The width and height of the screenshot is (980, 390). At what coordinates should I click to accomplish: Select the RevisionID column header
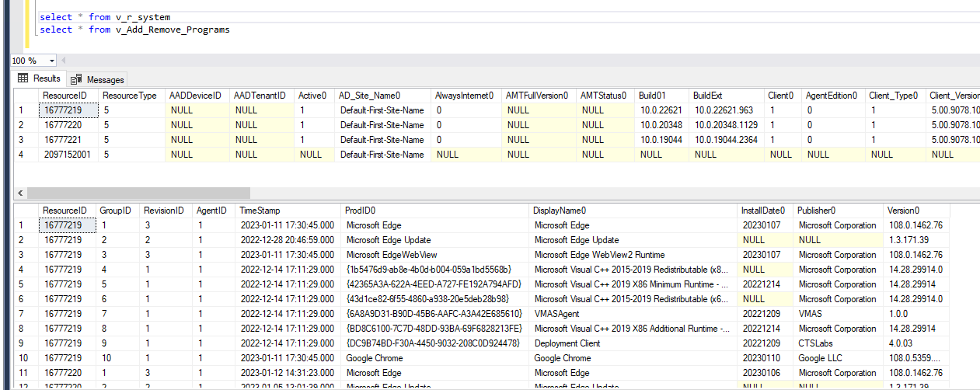tap(167, 211)
